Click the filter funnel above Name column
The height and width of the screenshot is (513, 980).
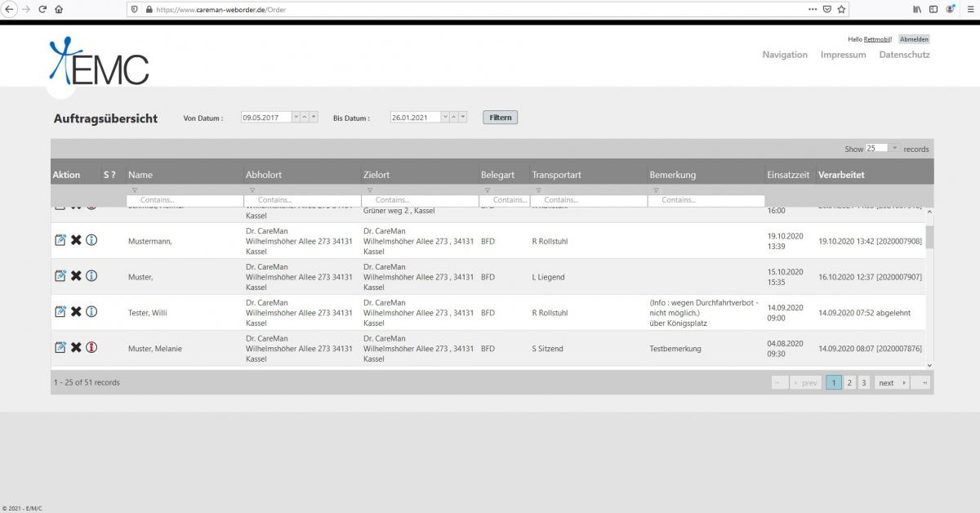click(x=135, y=190)
